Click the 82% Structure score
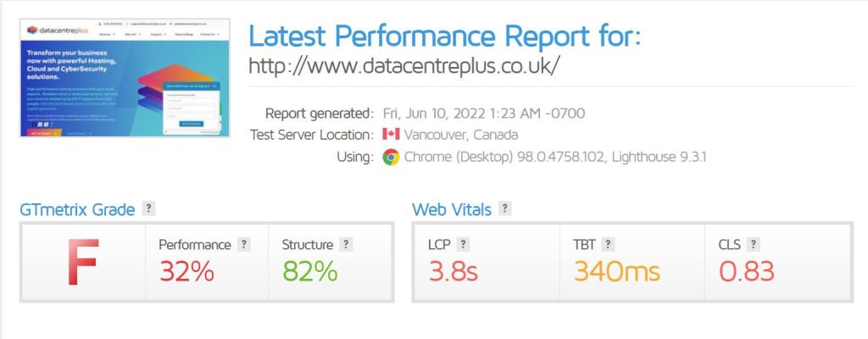The height and width of the screenshot is (339, 868). click(x=309, y=271)
